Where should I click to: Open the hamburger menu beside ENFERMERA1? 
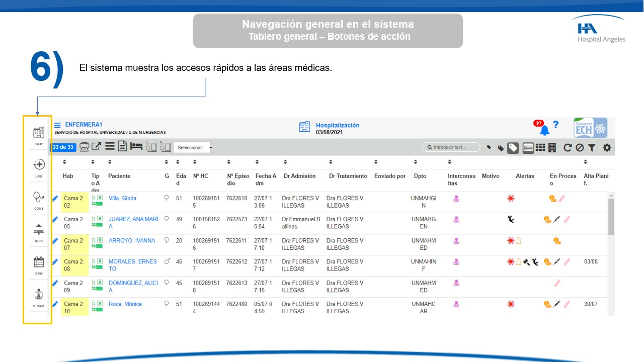click(58, 125)
